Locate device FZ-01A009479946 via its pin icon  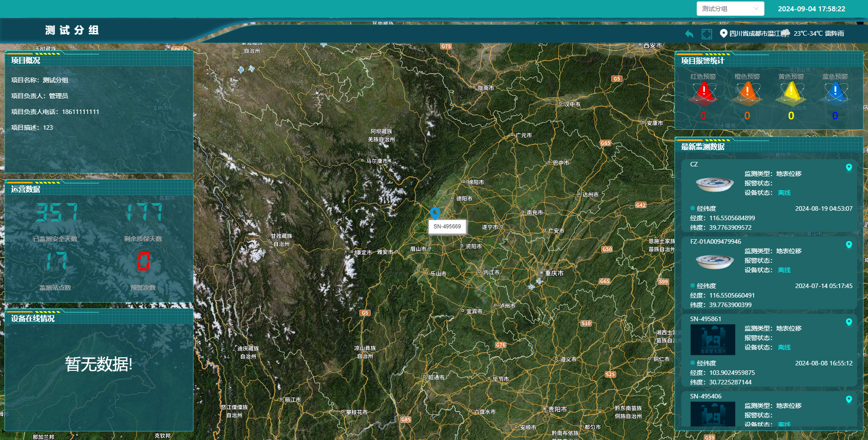click(849, 245)
